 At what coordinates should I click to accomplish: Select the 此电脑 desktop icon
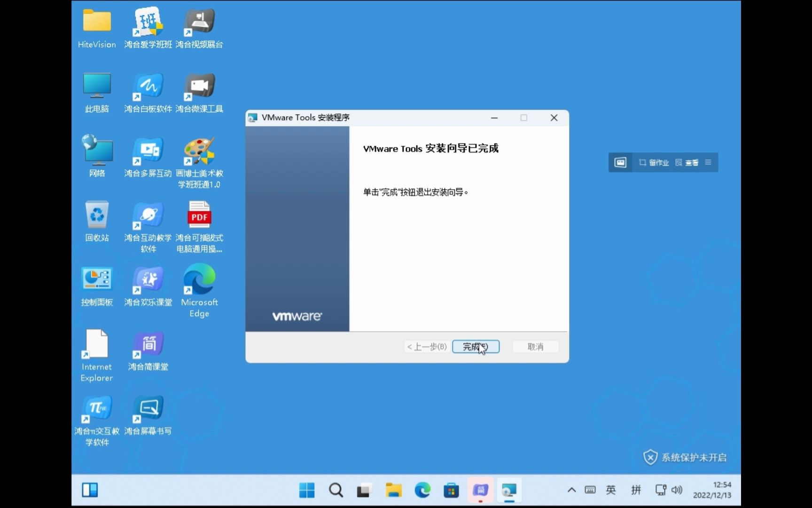click(97, 93)
